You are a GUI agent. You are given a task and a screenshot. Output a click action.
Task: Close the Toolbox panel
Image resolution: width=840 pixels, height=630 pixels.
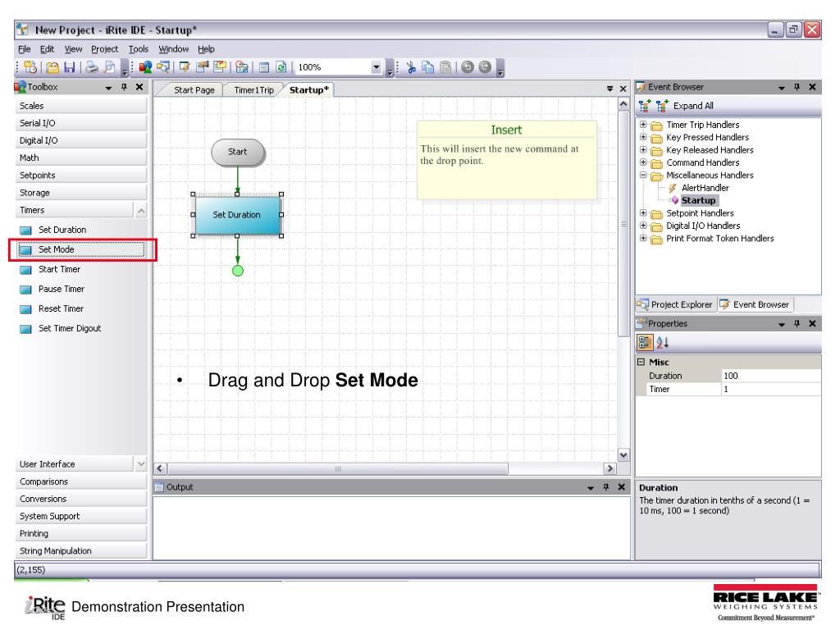pyautogui.click(x=139, y=87)
